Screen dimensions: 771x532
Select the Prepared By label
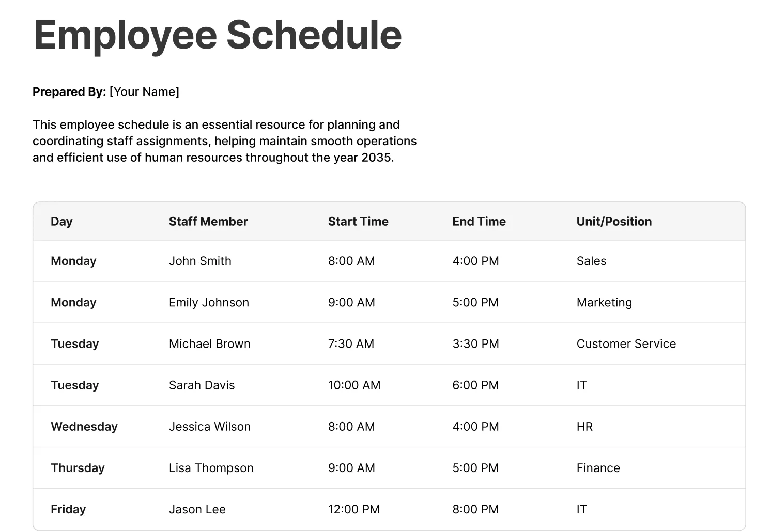(69, 92)
